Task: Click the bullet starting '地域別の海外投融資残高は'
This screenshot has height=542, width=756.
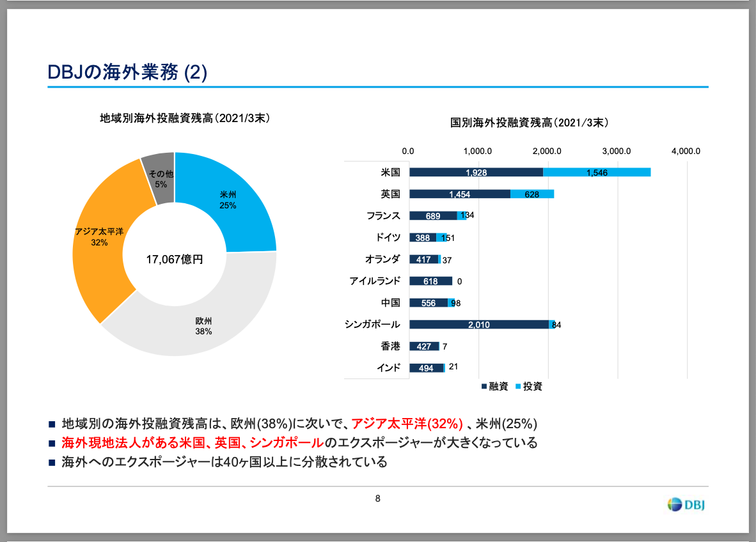Action: (x=299, y=424)
